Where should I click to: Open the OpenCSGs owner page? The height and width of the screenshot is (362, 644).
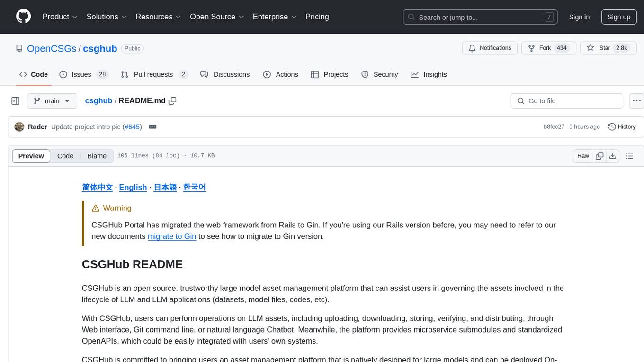52,48
